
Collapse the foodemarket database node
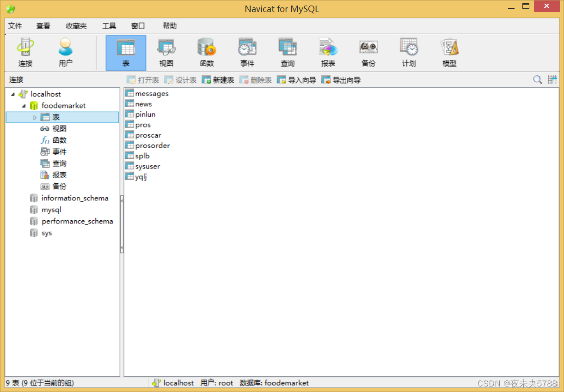tap(24, 106)
